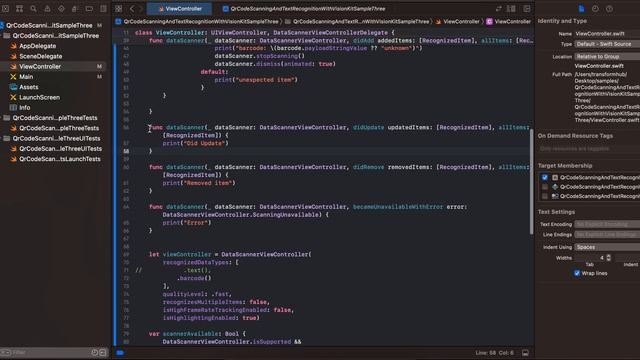Image resolution: width=640 pixels, height=360 pixels.
Task: Open the adjust editor options icon
Action: coord(511,9)
